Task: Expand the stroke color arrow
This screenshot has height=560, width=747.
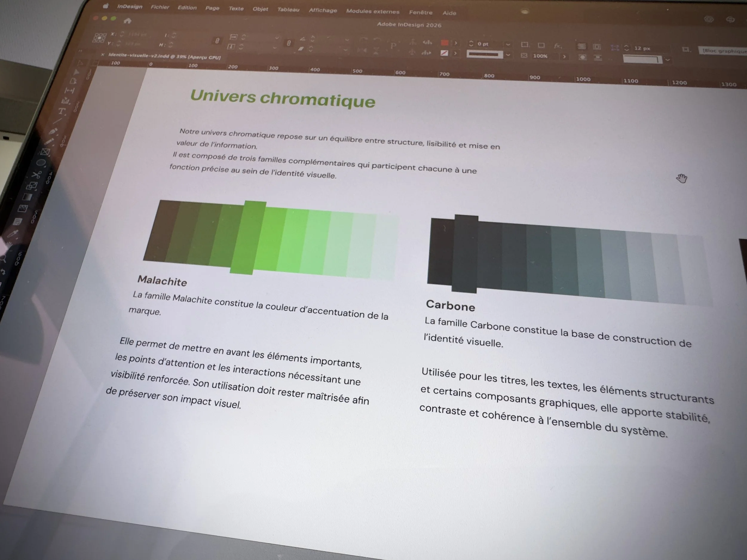Action: click(x=455, y=53)
